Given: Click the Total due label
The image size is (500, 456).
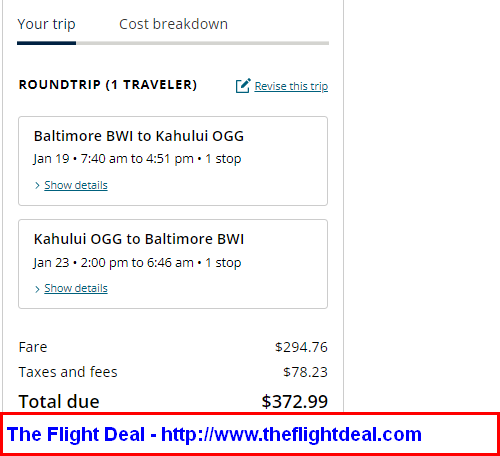Looking at the screenshot, I should (59, 401).
